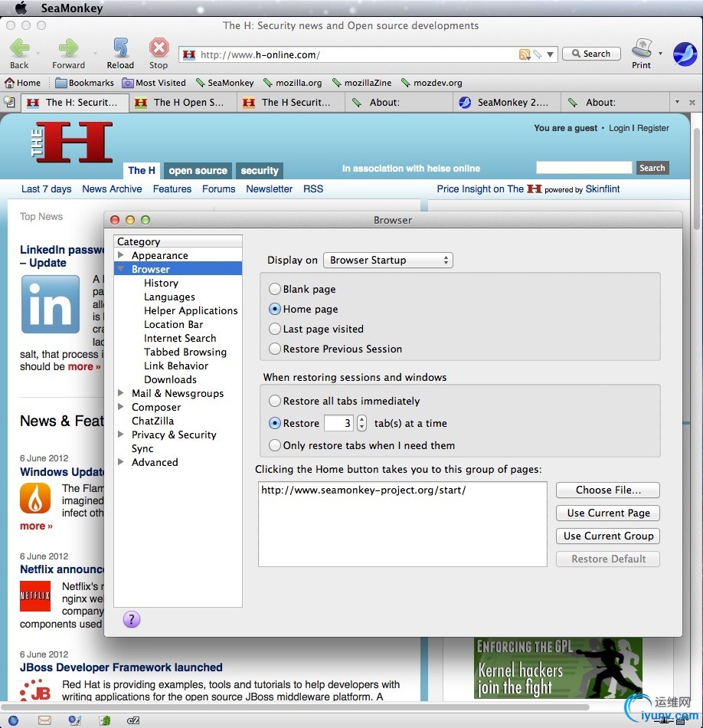This screenshot has width=703, height=728.
Task: Click the Help question mark button
Action: (132, 619)
